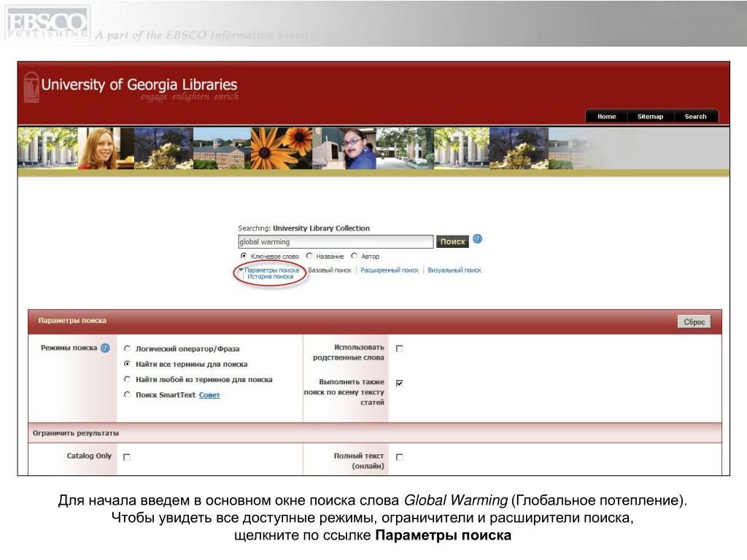Open the Search tab in header
This screenshot has width=747, height=560.
pyautogui.click(x=695, y=116)
